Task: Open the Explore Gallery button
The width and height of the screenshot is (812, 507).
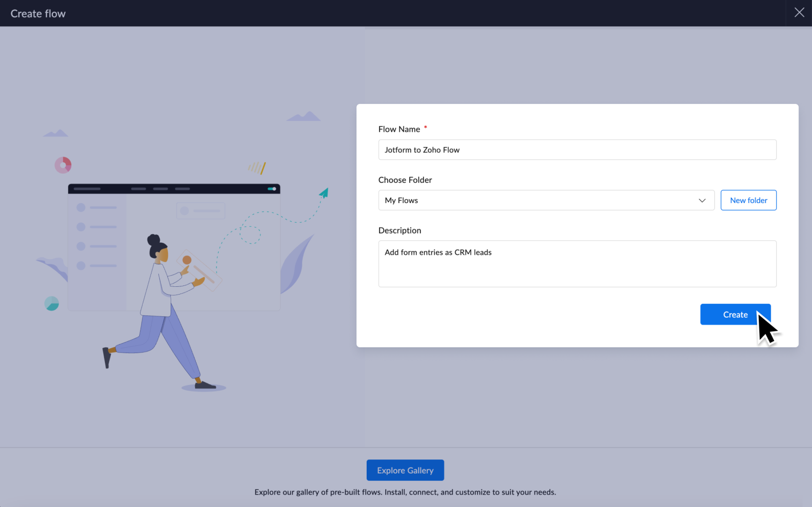Action: pyautogui.click(x=405, y=470)
